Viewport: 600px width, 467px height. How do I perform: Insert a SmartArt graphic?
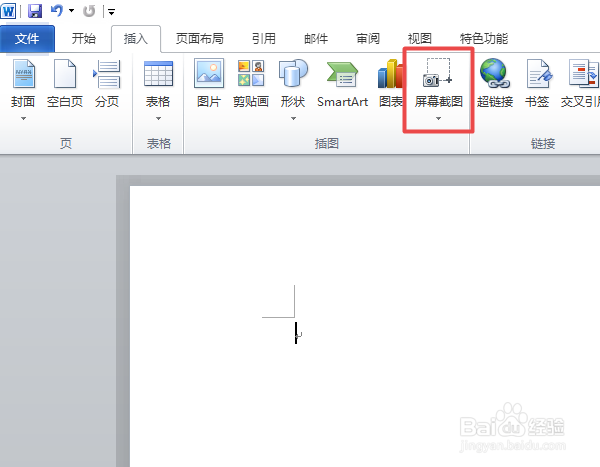[x=342, y=83]
